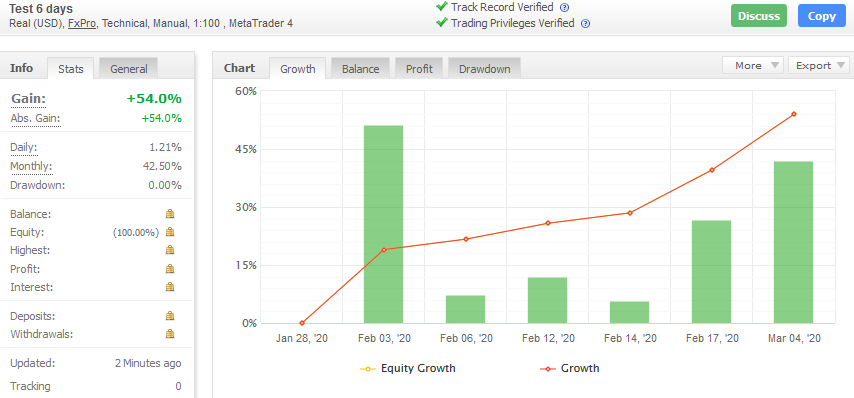This screenshot has width=854, height=398.
Task: Click the Mar 04, '20 green bar
Action: [793, 242]
